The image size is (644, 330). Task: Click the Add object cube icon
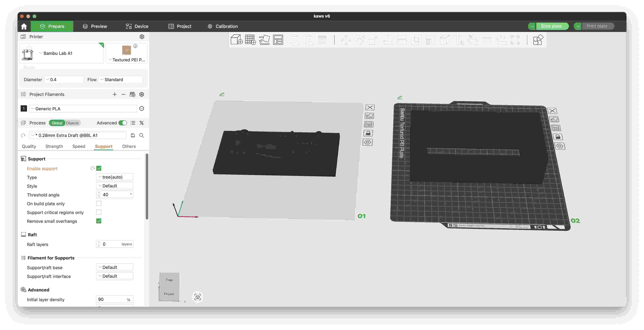coord(236,40)
